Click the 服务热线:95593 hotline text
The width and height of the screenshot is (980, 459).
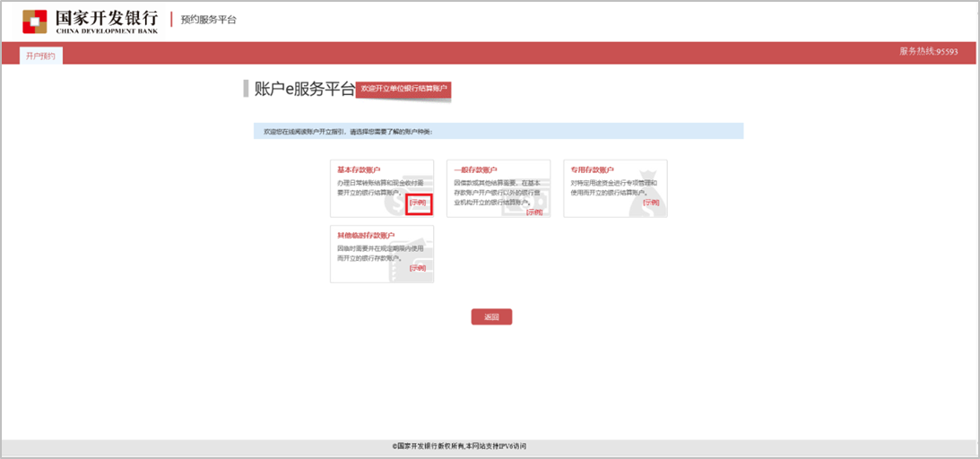tap(928, 52)
